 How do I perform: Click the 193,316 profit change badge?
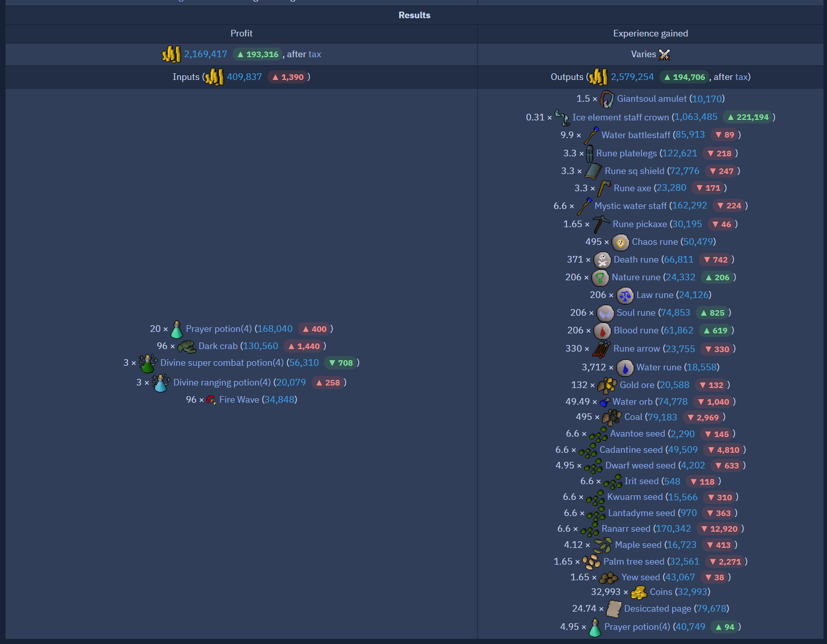click(258, 54)
